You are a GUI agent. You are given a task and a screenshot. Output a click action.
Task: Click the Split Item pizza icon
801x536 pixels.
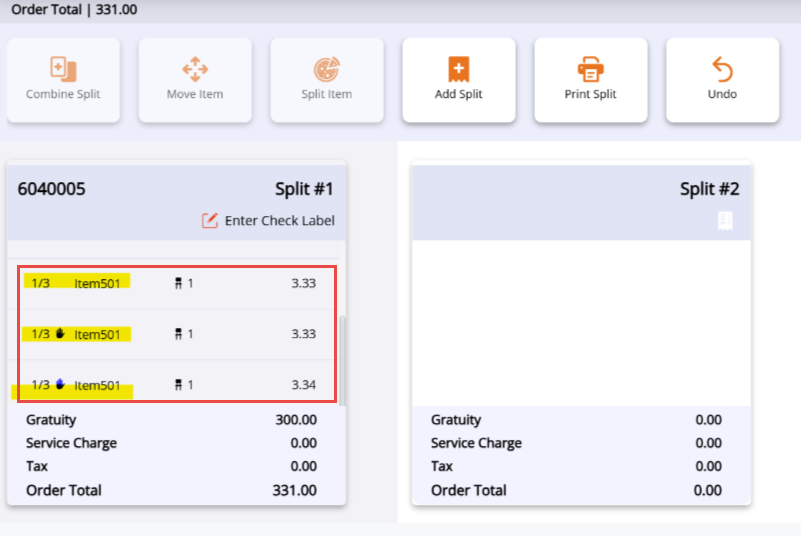[326, 69]
